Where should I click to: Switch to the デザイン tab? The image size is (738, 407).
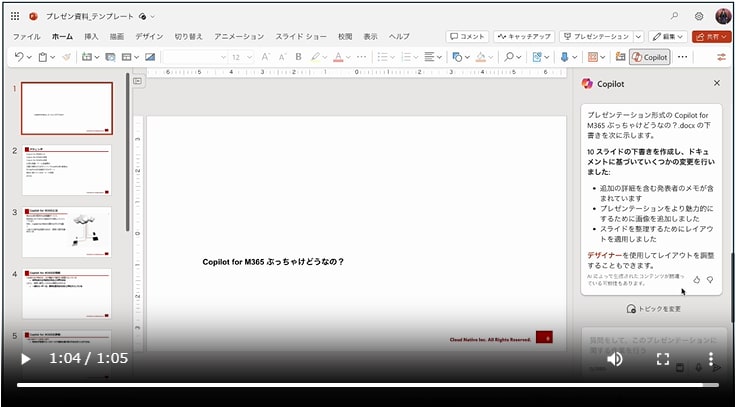pyautogui.click(x=149, y=36)
